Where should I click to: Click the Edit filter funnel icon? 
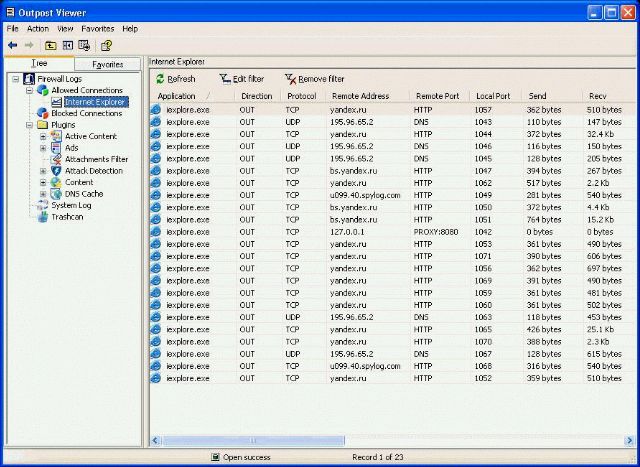point(225,79)
